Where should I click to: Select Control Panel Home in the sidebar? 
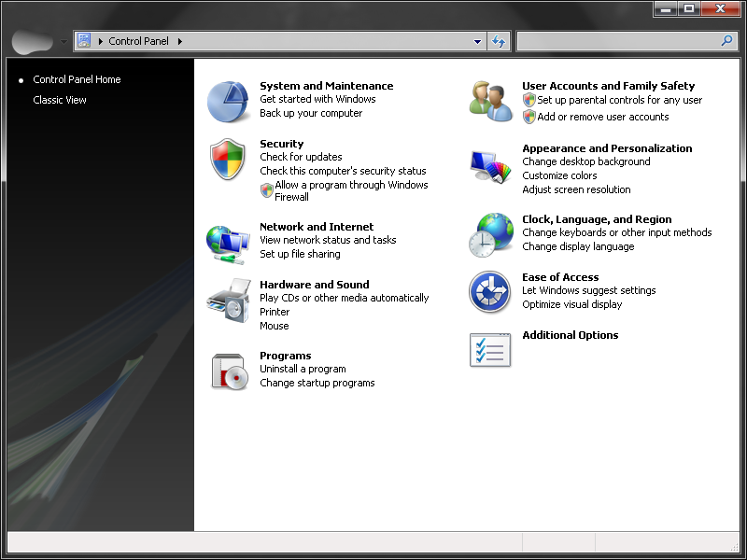(77, 79)
